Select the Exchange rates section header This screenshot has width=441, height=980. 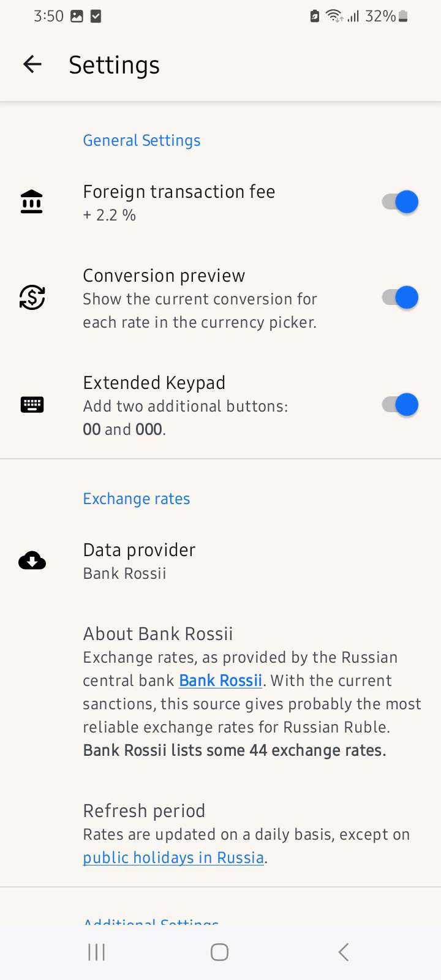137,499
